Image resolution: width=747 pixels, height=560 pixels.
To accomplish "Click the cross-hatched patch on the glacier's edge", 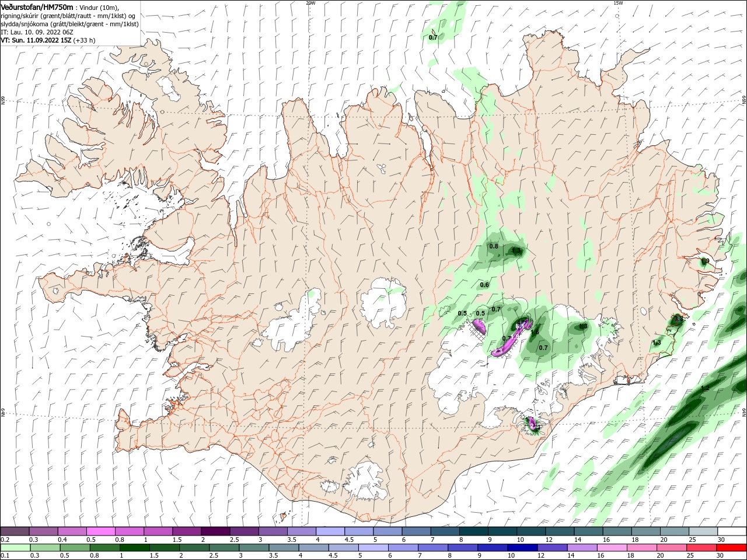I will click(x=479, y=333).
